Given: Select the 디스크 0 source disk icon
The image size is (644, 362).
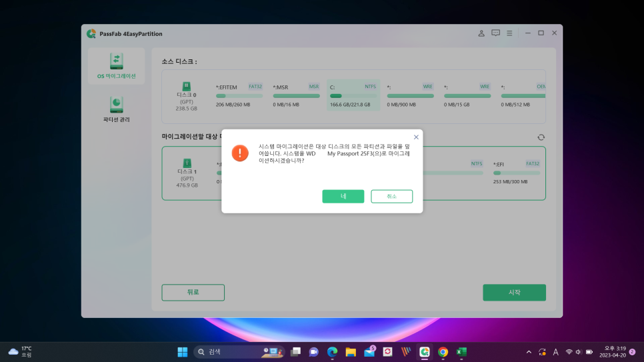Looking at the screenshot, I should (x=187, y=86).
